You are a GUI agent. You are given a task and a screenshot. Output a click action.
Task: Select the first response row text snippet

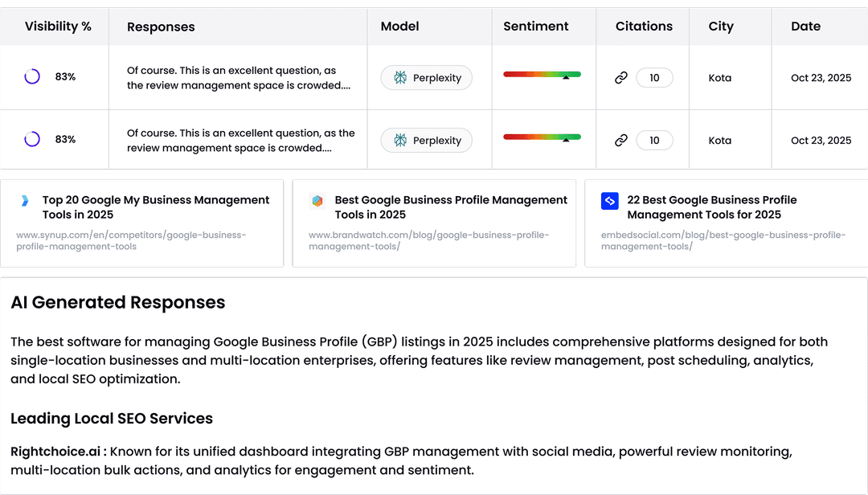238,77
